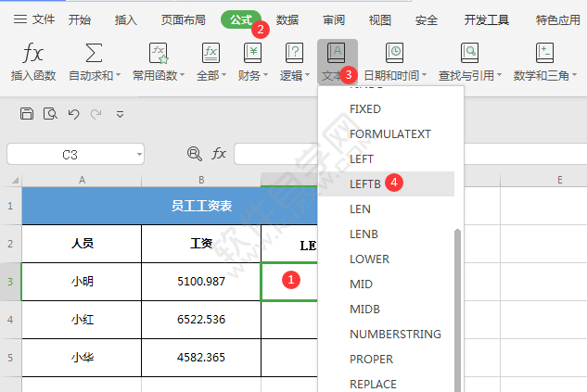Click the select-all corner triangle
587x392 pixels.
(15, 181)
